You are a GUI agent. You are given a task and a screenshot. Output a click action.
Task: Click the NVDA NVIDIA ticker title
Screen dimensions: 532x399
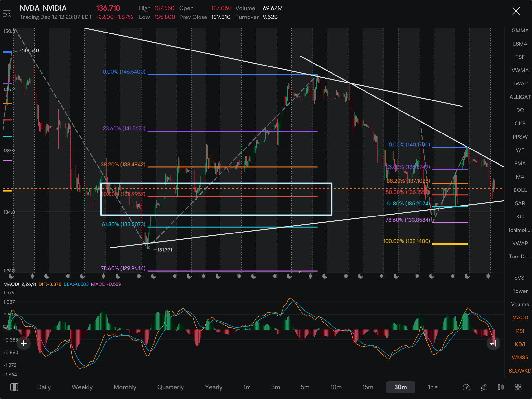43,8
